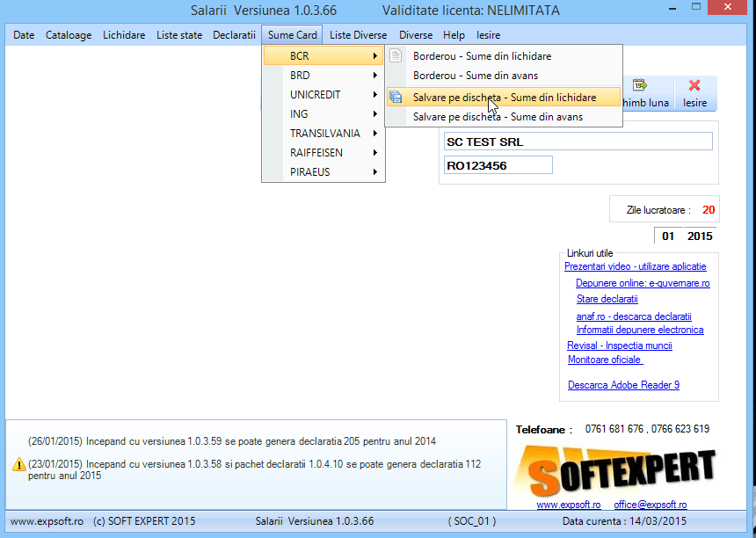756x538 pixels.
Task: Open the Lichidare menu
Action: pyautogui.click(x=124, y=35)
